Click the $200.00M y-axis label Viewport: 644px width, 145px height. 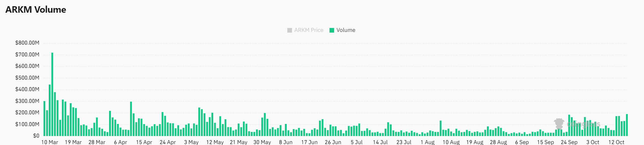point(27,112)
